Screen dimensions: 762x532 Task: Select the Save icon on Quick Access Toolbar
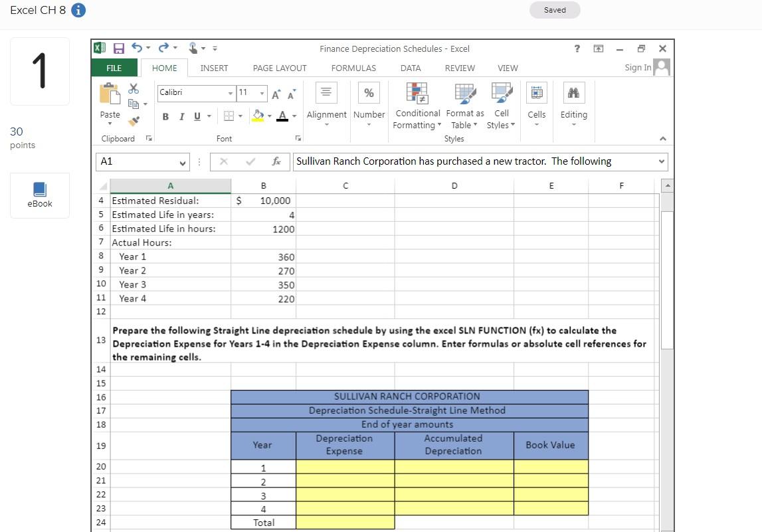coord(118,48)
